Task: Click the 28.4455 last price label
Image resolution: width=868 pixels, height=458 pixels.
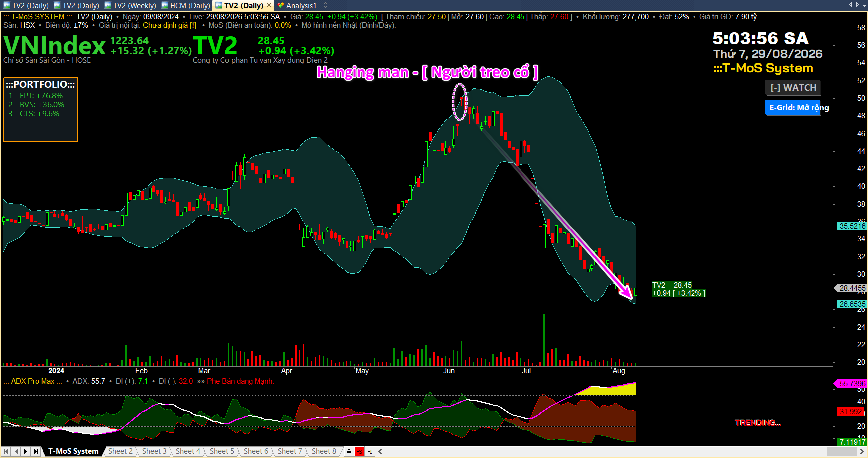Action: click(851, 288)
